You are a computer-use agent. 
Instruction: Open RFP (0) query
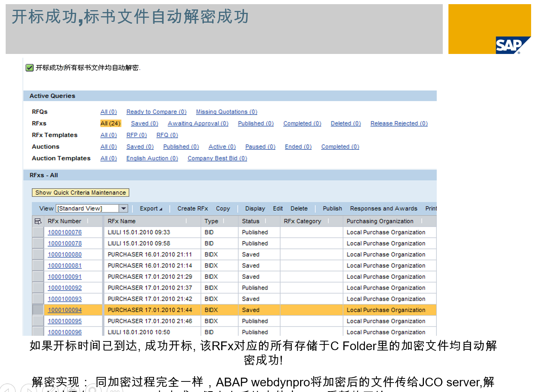tap(137, 135)
